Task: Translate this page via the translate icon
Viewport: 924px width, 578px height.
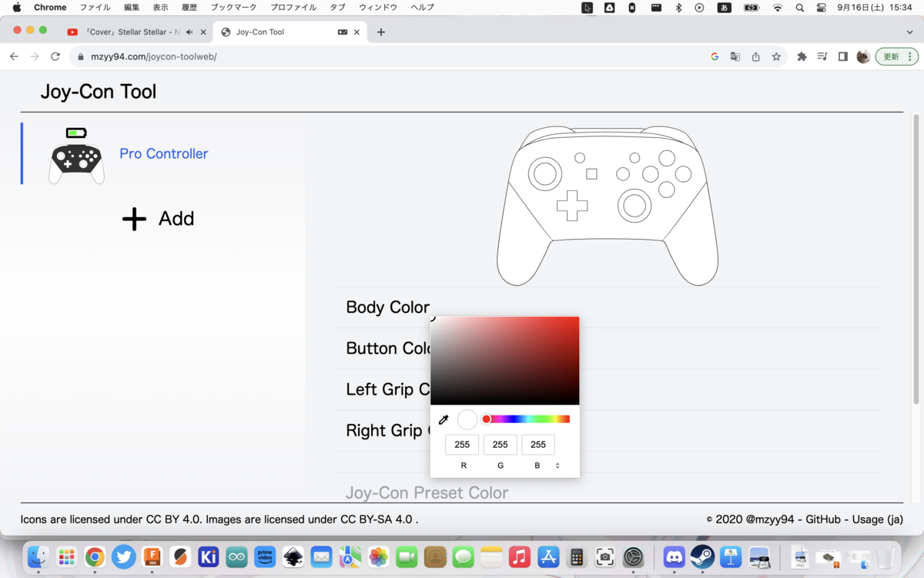Action: [735, 56]
